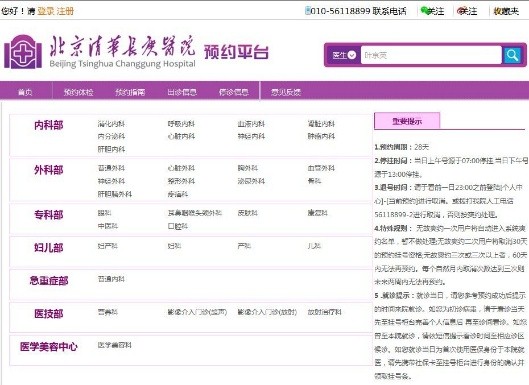The width and height of the screenshot is (529, 385).
Task: Select 儿科 under 妇儿部
Action: [x=314, y=246]
